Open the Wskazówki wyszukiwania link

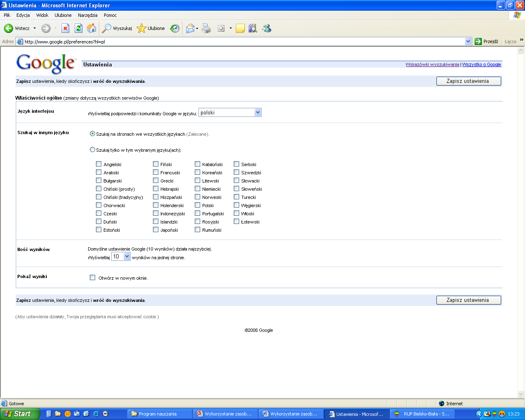(x=432, y=64)
